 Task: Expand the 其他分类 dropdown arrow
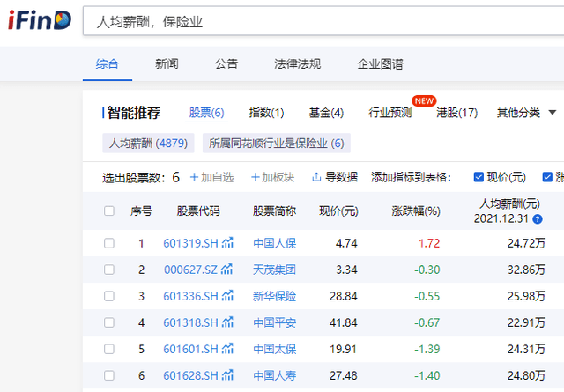tap(553, 113)
